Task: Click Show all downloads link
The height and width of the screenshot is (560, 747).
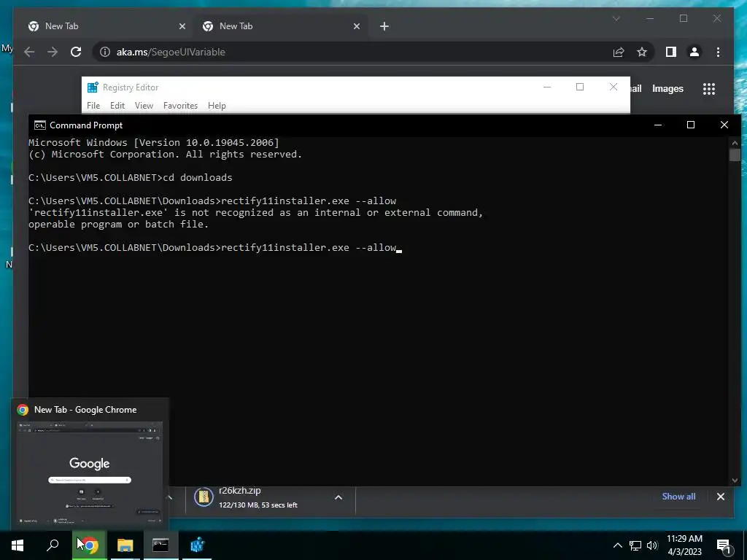Action: point(678,496)
